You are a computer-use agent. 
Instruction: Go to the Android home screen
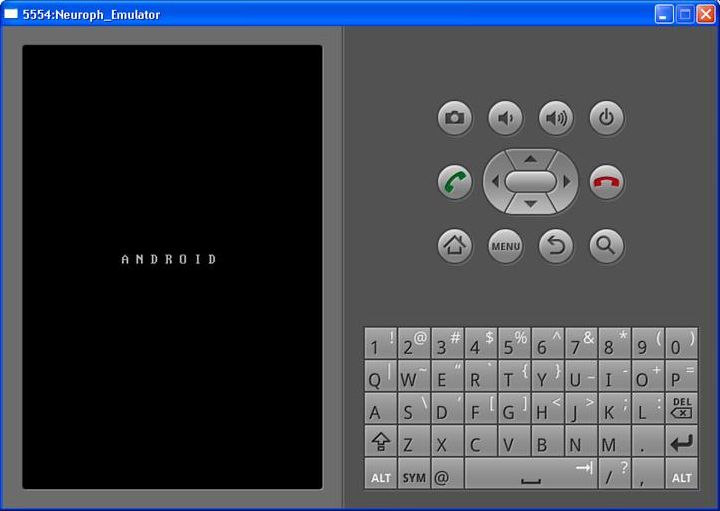(x=455, y=245)
